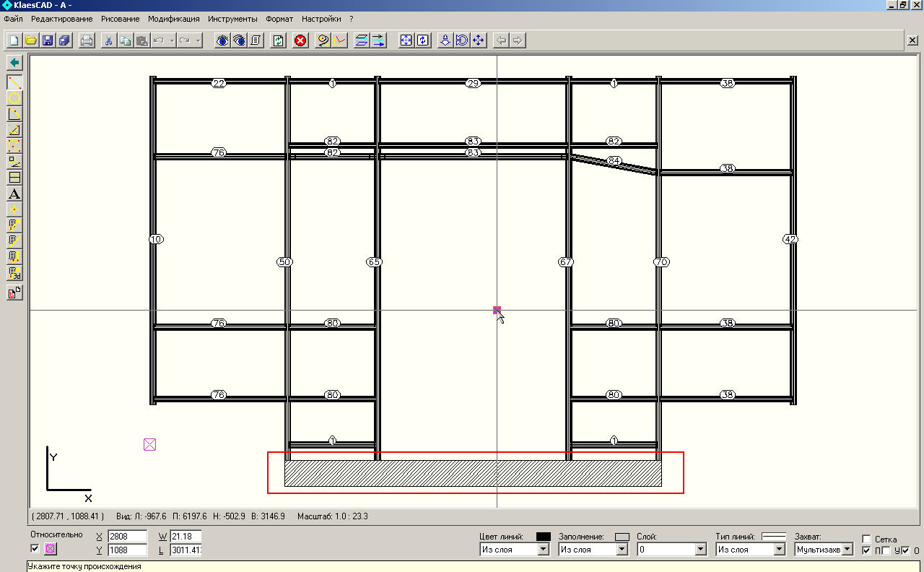Screen dimensions: 924x572
Task: Open a file with the folder icon
Action: [30, 40]
